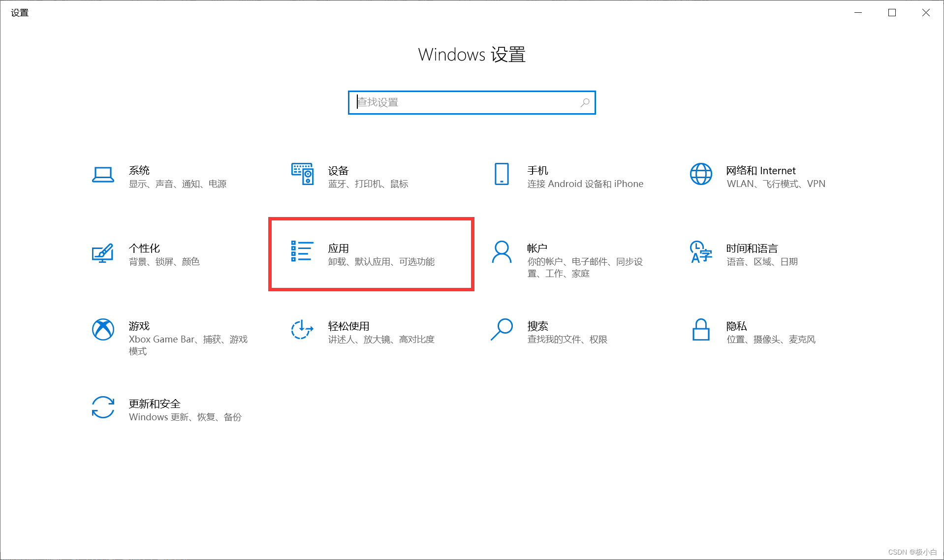The image size is (944, 560).
Task: Click the text WLAN、飞行模式、VPN
Action: (x=776, y=184)
